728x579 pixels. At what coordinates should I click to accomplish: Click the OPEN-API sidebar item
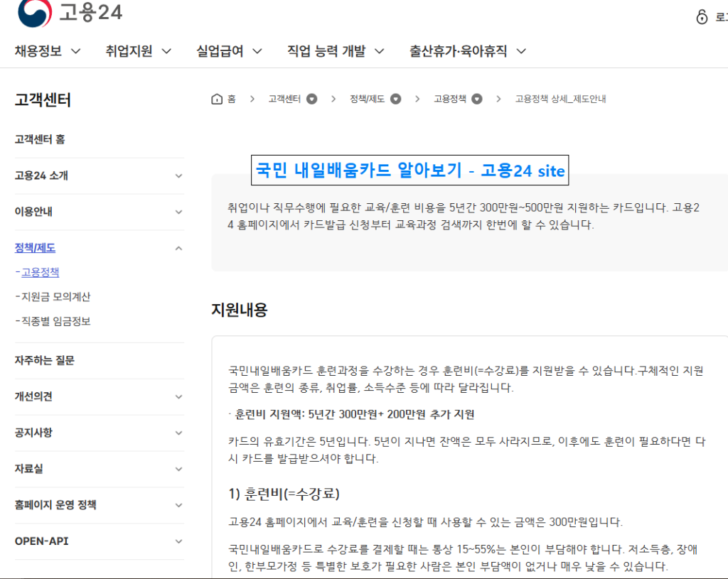point(42,541)
